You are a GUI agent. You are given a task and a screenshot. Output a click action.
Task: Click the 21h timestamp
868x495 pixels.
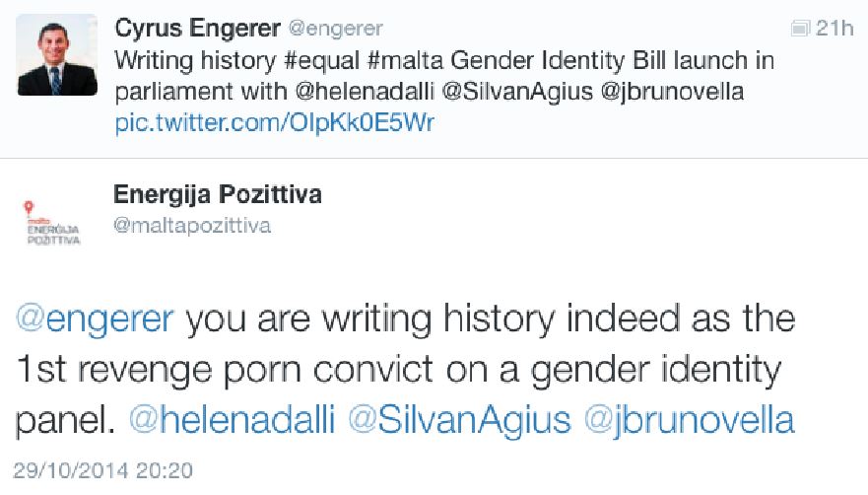coord(835,28)
